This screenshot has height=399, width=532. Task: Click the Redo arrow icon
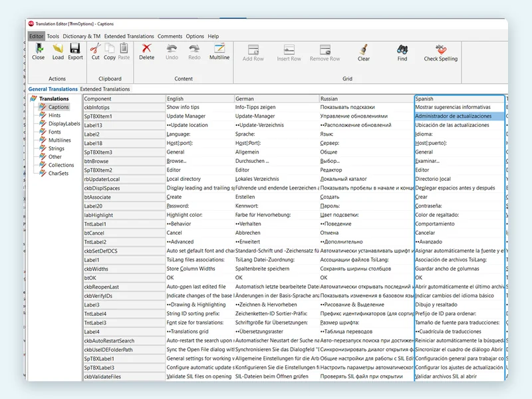(x=194, y=49)
